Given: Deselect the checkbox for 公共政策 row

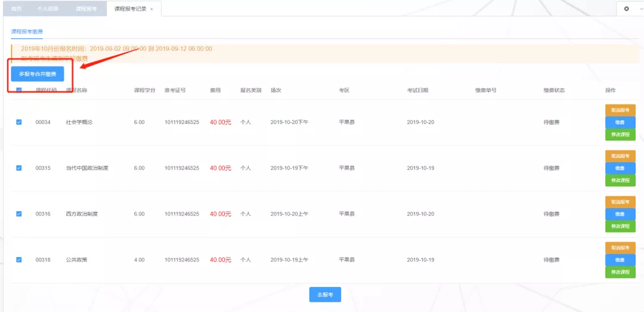Looking at the screenshot, I should [x=19, y=260].
